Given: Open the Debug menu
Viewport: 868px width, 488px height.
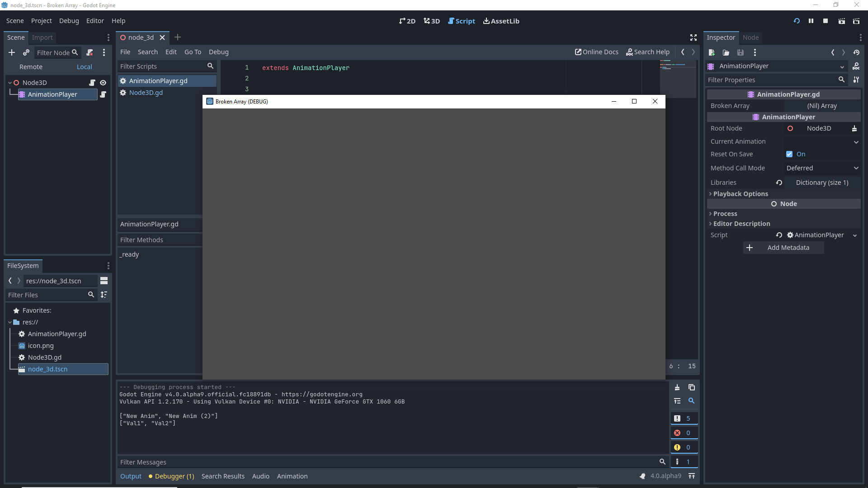Looking at the screenshot, I should pyautogui.click(x=69, y=21).
